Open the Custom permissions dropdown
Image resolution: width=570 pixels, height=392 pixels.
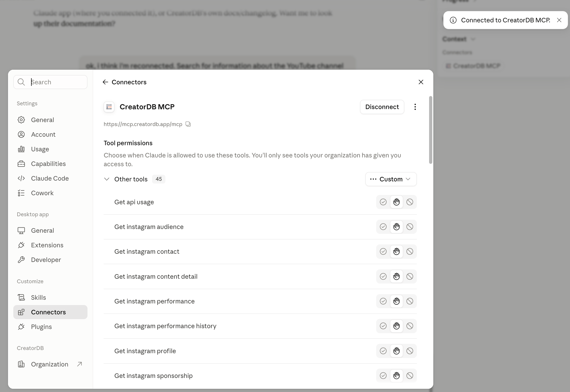pyautogui.click(x=391, y=179)
